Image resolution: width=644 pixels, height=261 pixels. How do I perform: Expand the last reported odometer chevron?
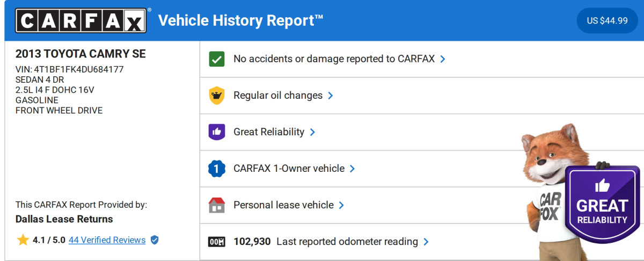tap(426, 242)
